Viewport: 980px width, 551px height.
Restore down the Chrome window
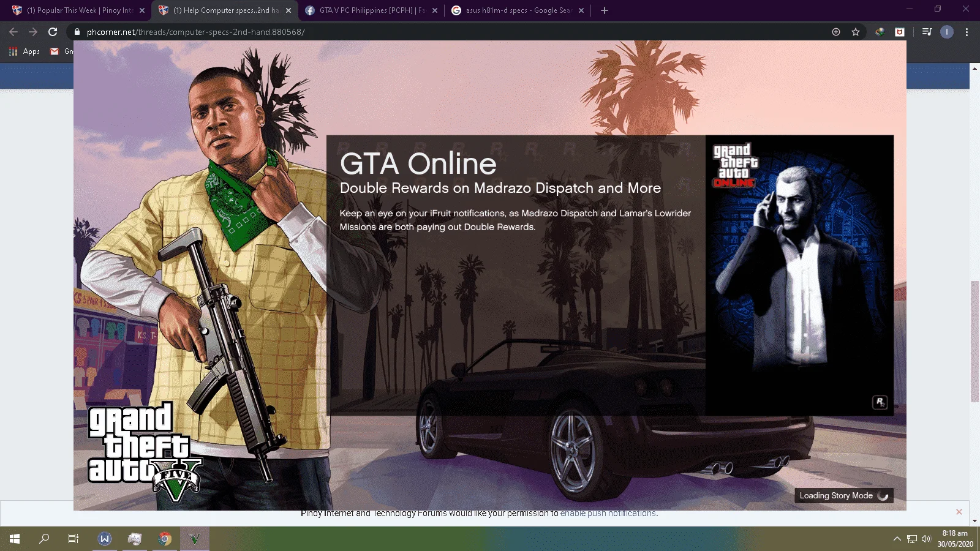coord(938,9)
